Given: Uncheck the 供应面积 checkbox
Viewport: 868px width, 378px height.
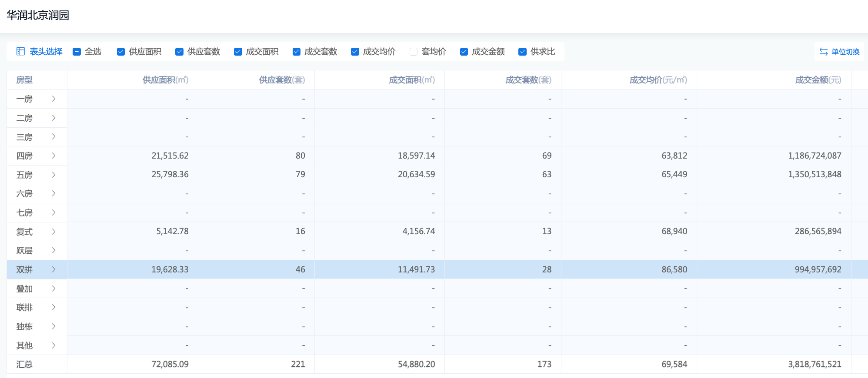Looking at the screenshot, I should coord(121,52).
